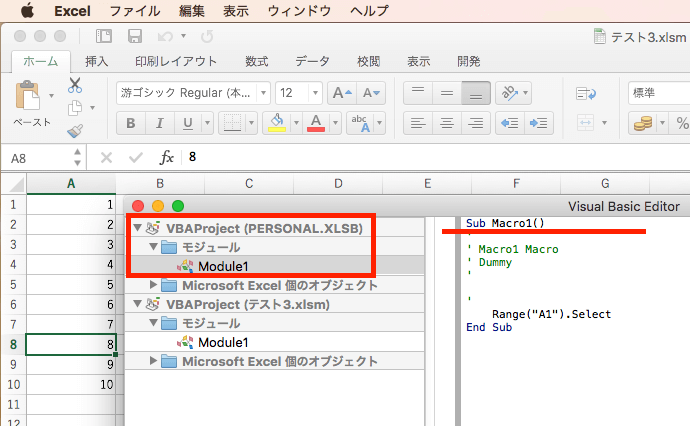Select column A header
This screenshot has width=690, height=426.
coord(71,184)
